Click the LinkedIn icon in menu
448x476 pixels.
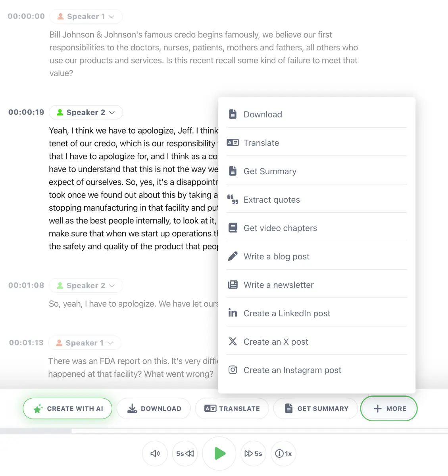click(x=233, y=313)
